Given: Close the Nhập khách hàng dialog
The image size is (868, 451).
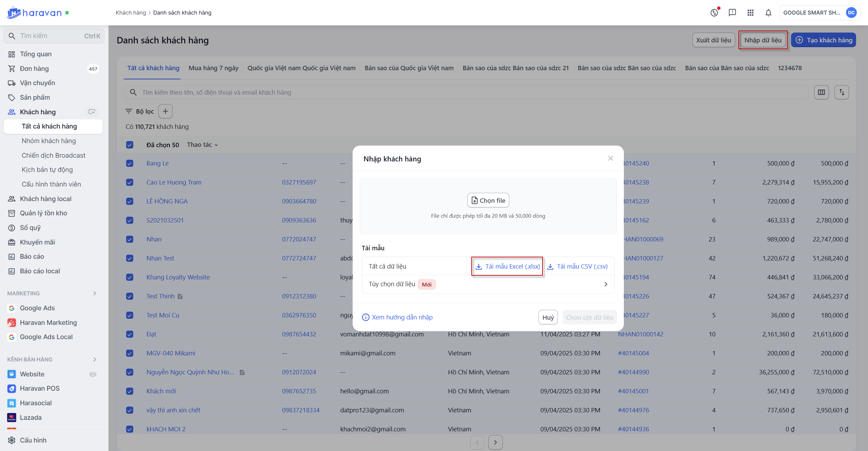Looking at the screenshot, I should click(x=610, y=158).
